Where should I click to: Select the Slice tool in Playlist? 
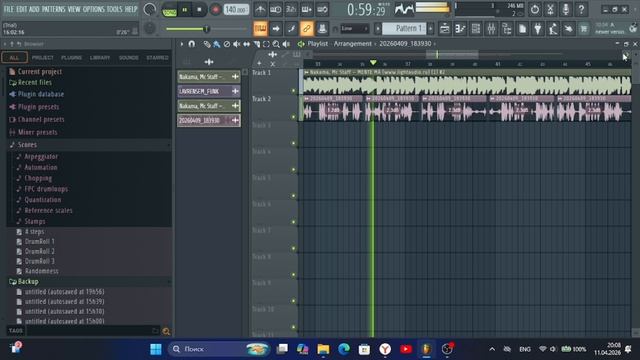tap(256, 44)
